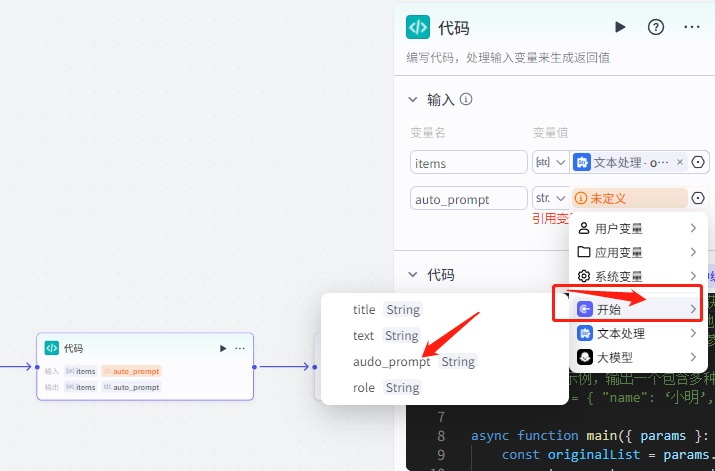The width and height of the screenshot is (715, 471).
Task: Click info icon next to 输入 heading
Action: click(x=466, y=99)
